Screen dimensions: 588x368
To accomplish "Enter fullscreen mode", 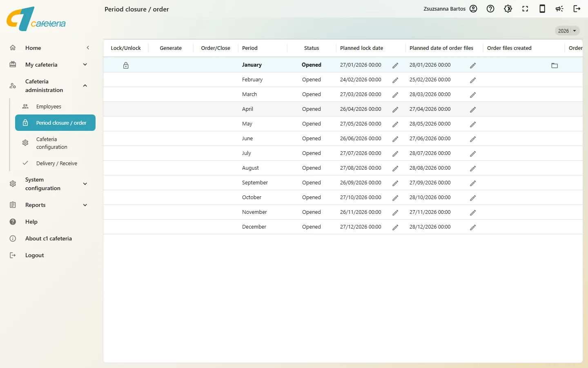I will [525, 9].
